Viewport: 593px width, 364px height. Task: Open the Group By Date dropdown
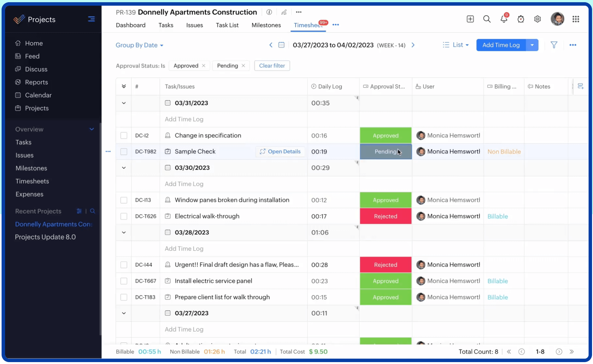(x=139, y=45)
